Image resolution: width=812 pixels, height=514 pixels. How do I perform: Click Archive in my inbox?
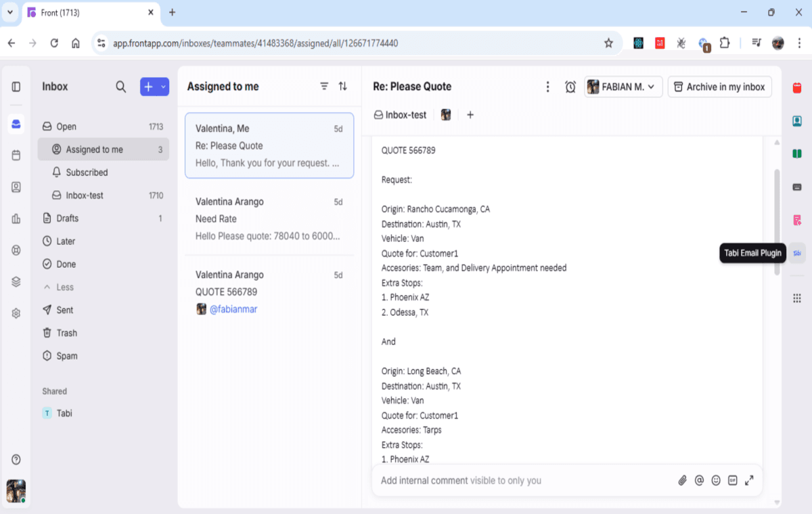719,87
